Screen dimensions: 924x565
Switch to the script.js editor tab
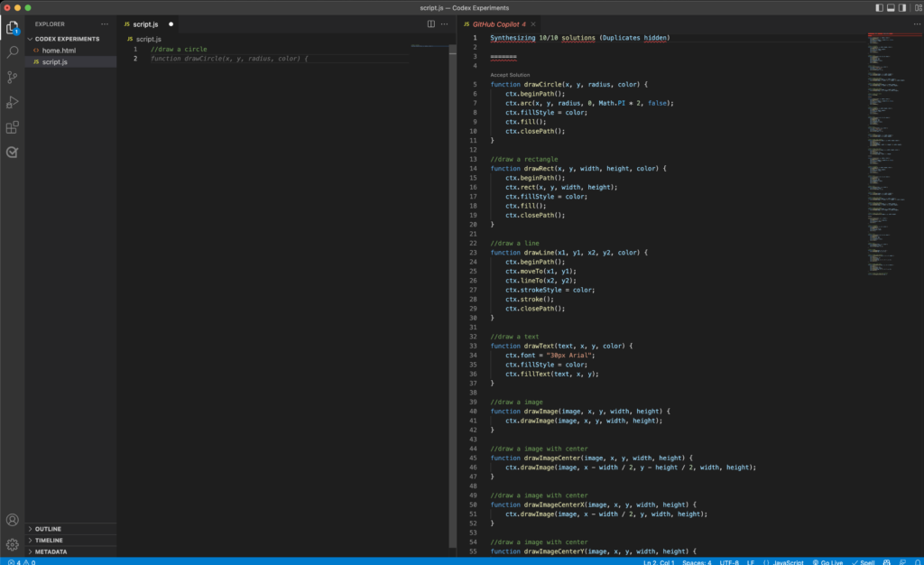coord(144,24)
